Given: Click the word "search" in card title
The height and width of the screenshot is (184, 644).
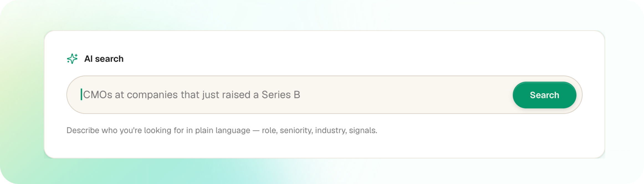Looking at the screenshot, I should pos(109,59).
